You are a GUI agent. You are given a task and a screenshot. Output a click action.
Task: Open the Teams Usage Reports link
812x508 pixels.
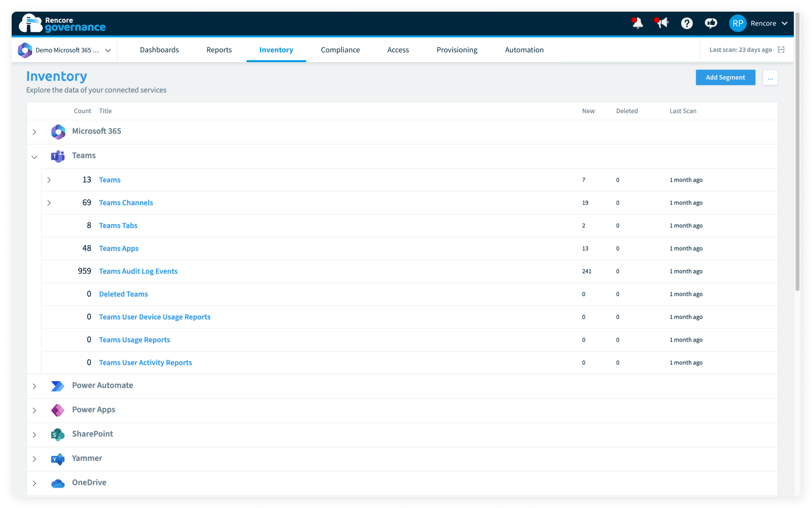pyautogui.click(x=135, y=340)
